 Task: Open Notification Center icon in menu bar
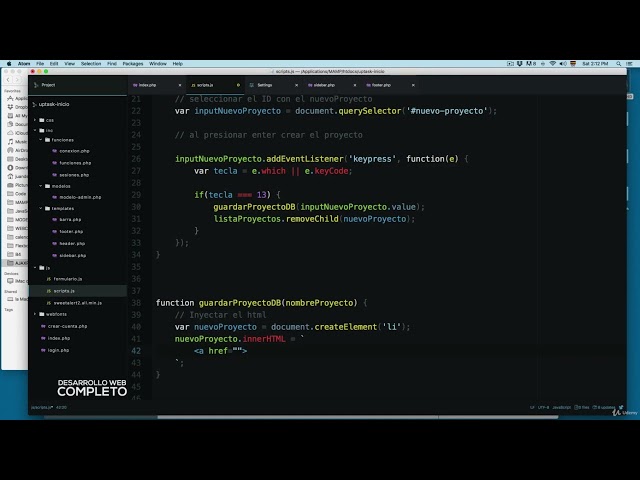pyautogui.click(x=629, y=64)
